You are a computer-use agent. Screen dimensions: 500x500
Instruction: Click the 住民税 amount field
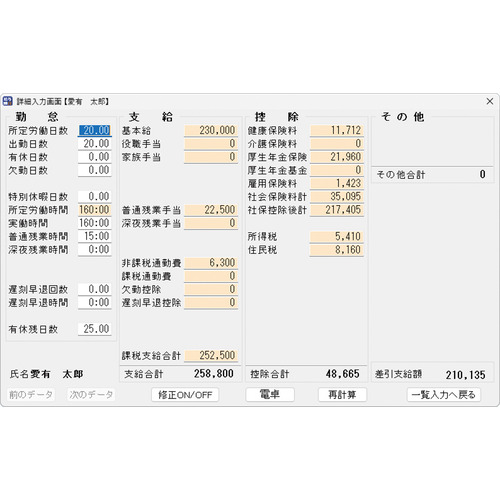(x=337, y=250)
